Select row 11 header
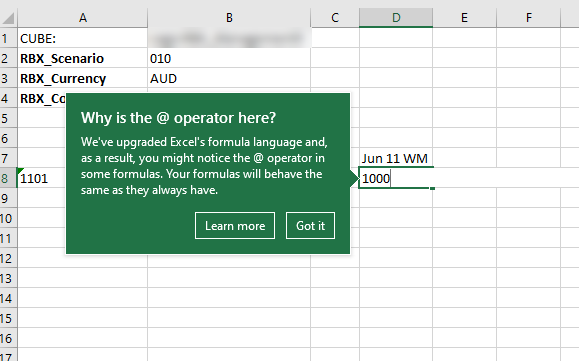Image resolution: width=579 pixels, height=361 pixels. [8, 238]
